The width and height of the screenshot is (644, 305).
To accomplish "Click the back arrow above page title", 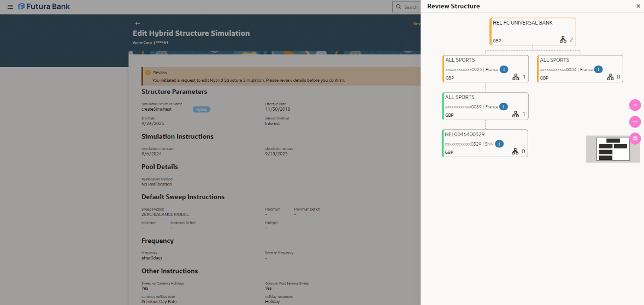I will 138,23.
